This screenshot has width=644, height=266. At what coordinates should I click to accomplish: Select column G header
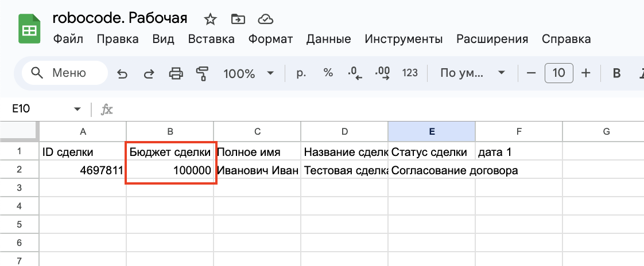pos(603,131)
